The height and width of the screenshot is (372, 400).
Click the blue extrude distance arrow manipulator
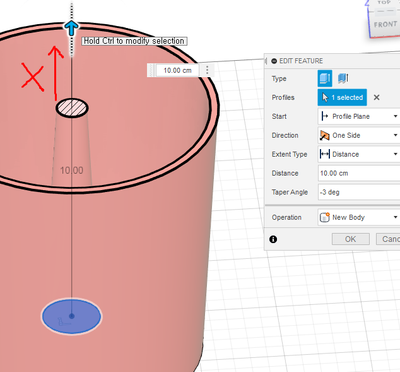[x=71, y=28]
